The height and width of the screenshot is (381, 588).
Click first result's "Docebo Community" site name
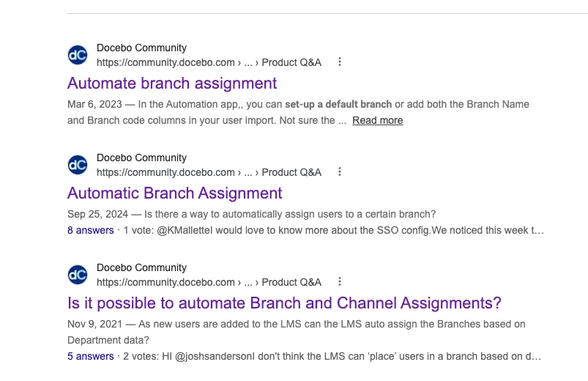pos(142,48)
